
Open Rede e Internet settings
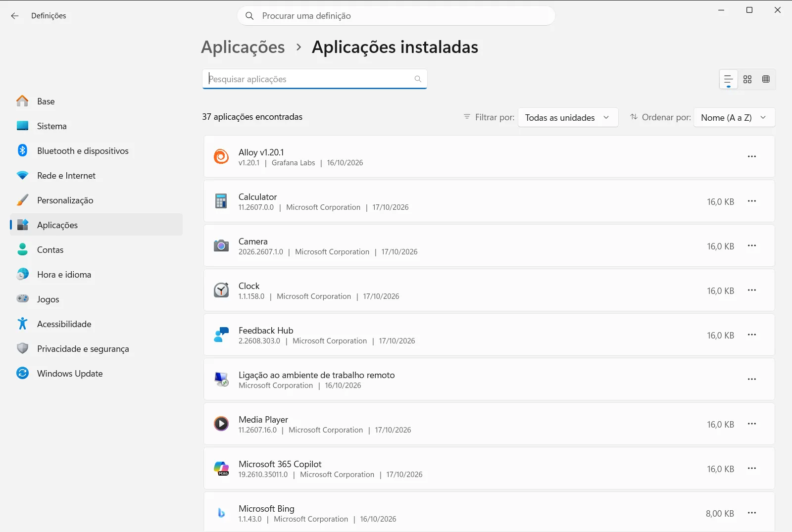point(97,175)
